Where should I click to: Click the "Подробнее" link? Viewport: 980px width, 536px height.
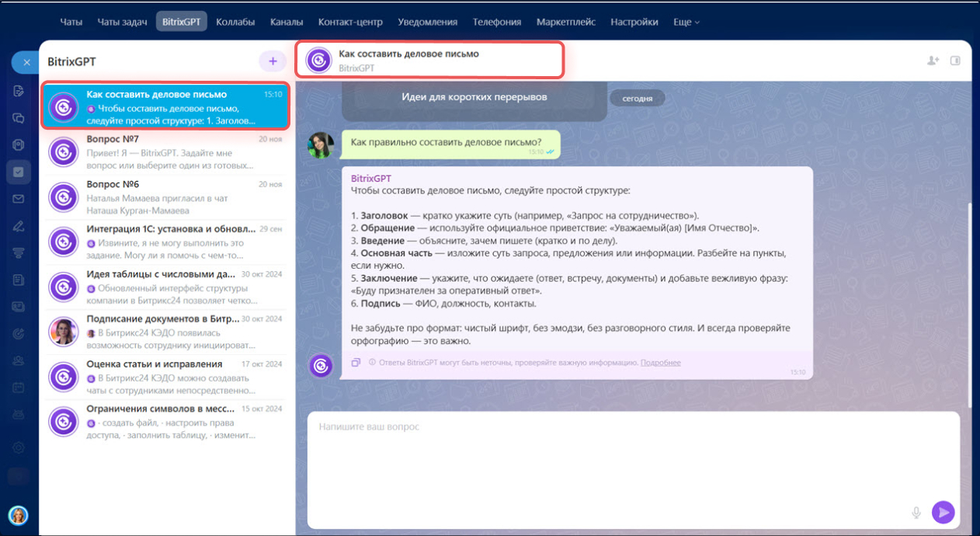[660, 363]
